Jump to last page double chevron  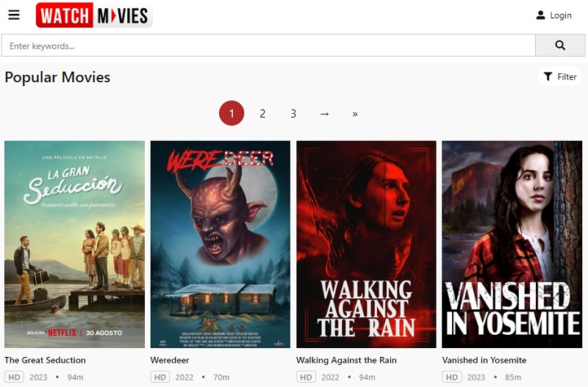(x=355, y=114)
